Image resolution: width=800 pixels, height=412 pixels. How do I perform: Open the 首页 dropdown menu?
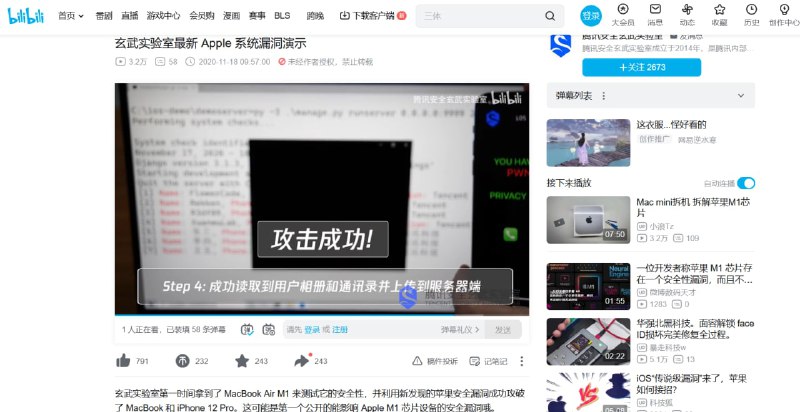coord(71,16)
